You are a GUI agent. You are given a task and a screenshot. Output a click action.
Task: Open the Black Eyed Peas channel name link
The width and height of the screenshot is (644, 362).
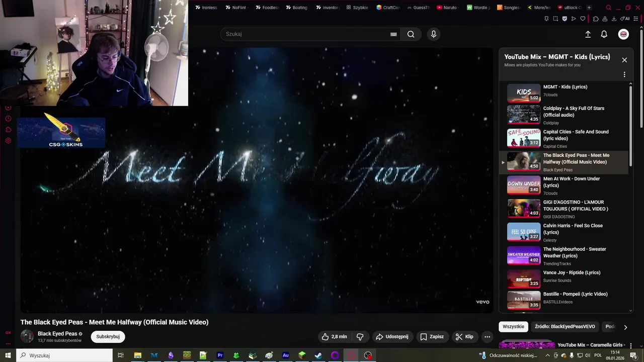[57, 334]
